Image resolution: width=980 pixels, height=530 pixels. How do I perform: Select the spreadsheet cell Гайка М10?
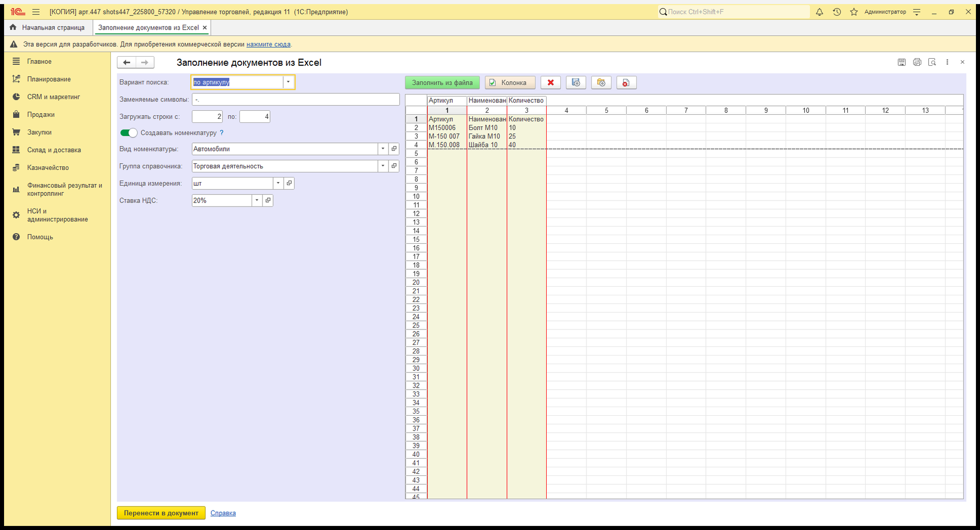486,136
